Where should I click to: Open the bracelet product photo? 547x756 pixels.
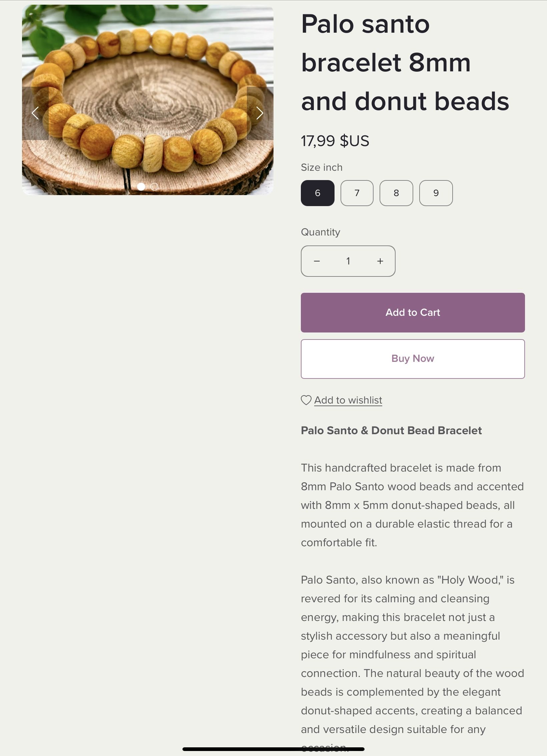click(x=148, y=100)
